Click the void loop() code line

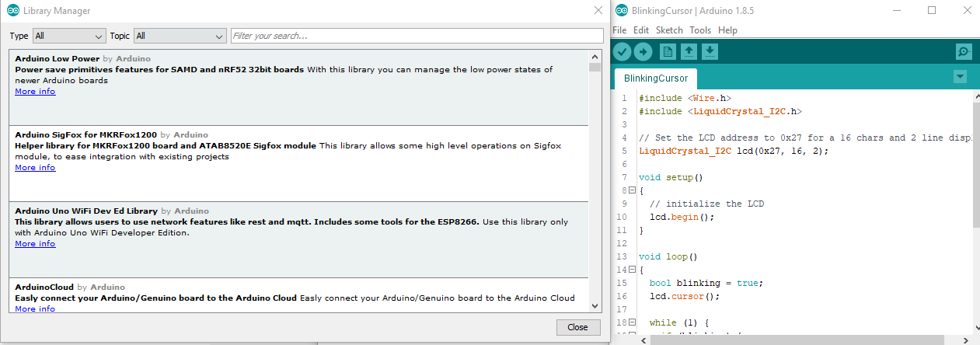(x=668, y=256)
